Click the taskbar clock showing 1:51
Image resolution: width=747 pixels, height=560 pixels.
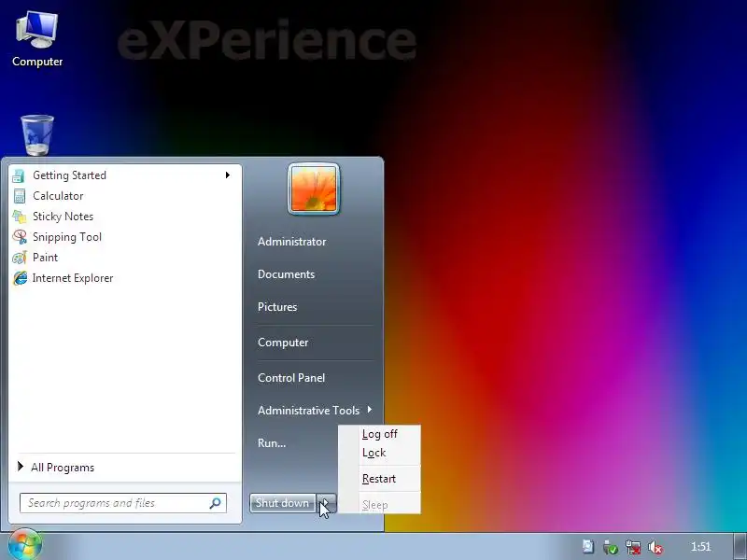700,547
